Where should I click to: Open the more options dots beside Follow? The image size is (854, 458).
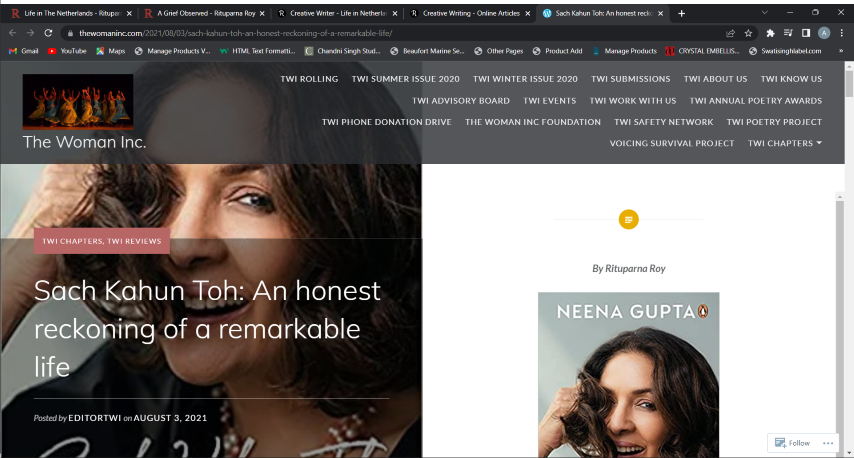[x=828, y=443]
